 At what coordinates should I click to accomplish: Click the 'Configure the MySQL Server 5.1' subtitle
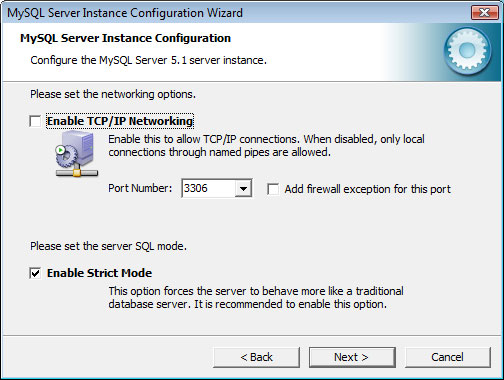pyautogui.click(x=148, y=60)
